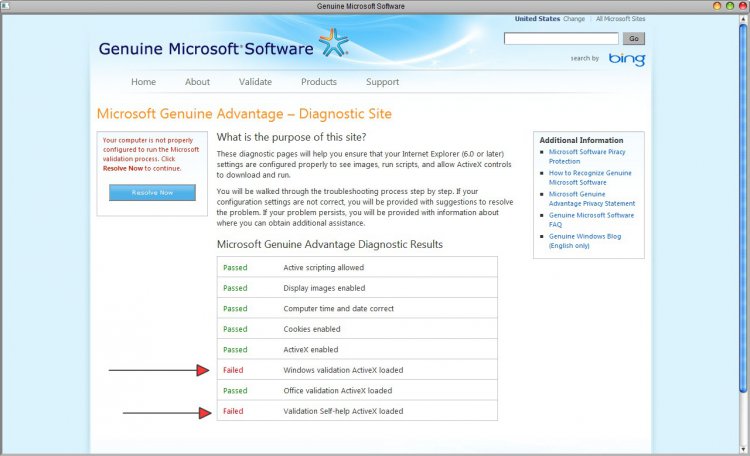Click Failed status for Validation Self-help
750x456 pixels.
233,411
